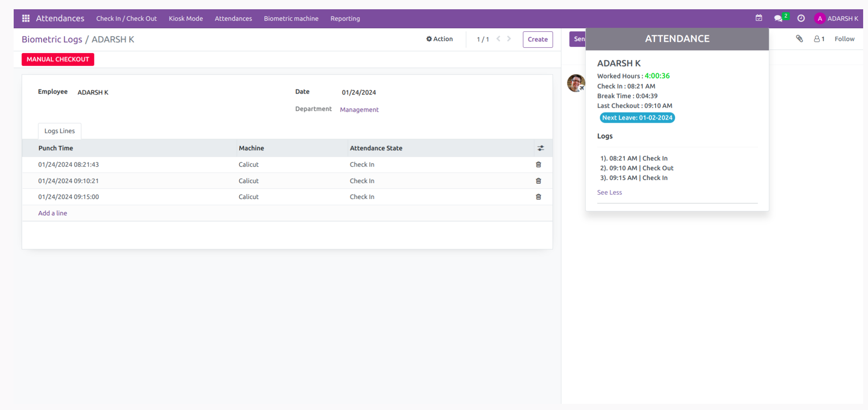This screenshot has width=868, height=410.
Task: Click See Less in attendance popup
Action: tap(609, 192)
